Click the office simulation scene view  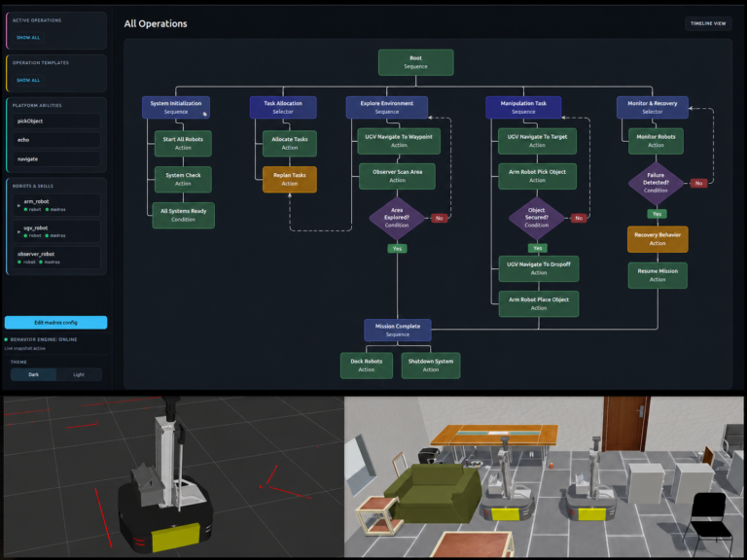coord(544,476)
